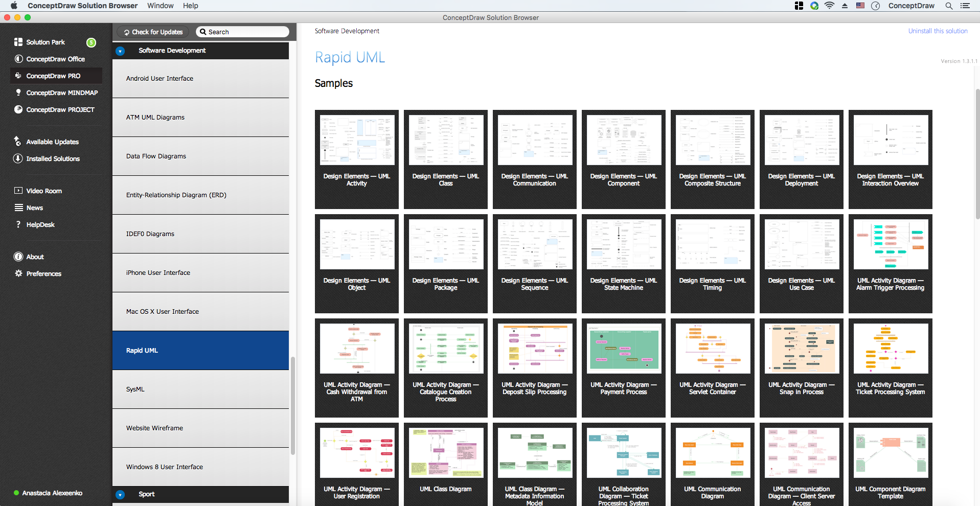Focus the Search field
The height and width of the screenshot is (506, 980).
click(242, 32)
